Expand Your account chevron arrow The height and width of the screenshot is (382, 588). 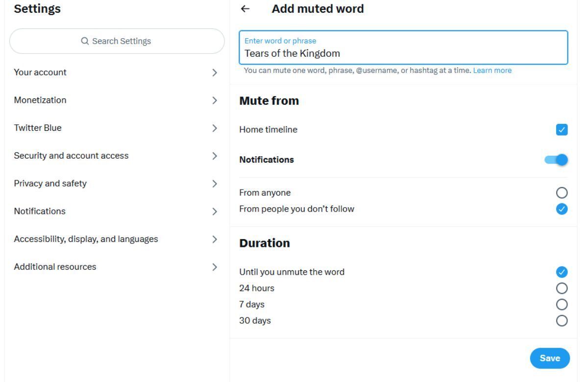[x=214, y=72]
